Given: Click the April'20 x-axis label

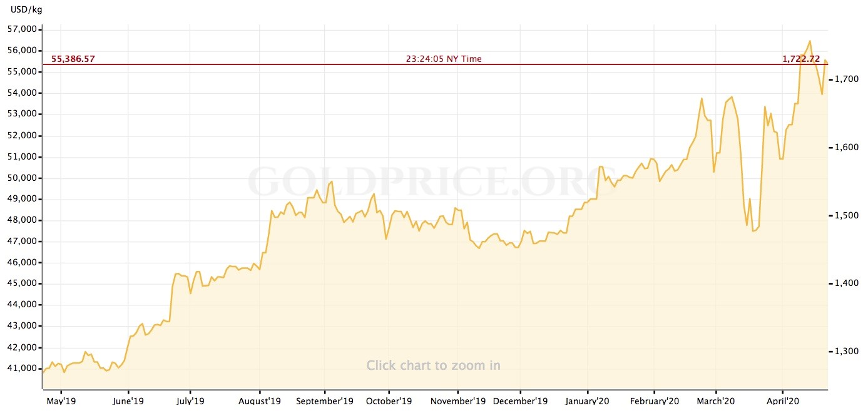Looking at the screenshot, I should click(x=782, y=401).
